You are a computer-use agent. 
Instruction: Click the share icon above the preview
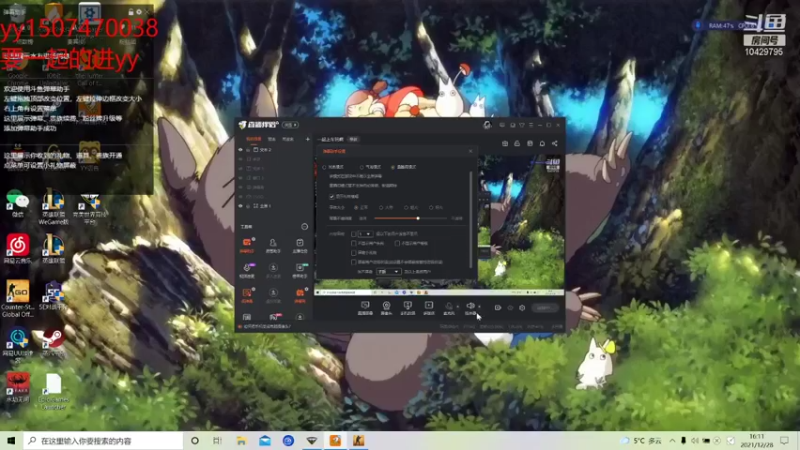555,143
